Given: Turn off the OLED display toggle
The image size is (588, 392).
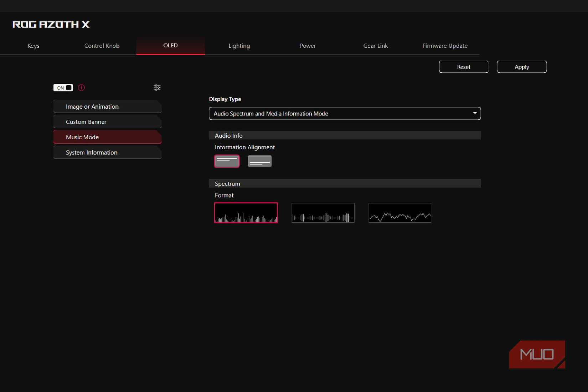Looking at the screenshot, I should 63,88.
